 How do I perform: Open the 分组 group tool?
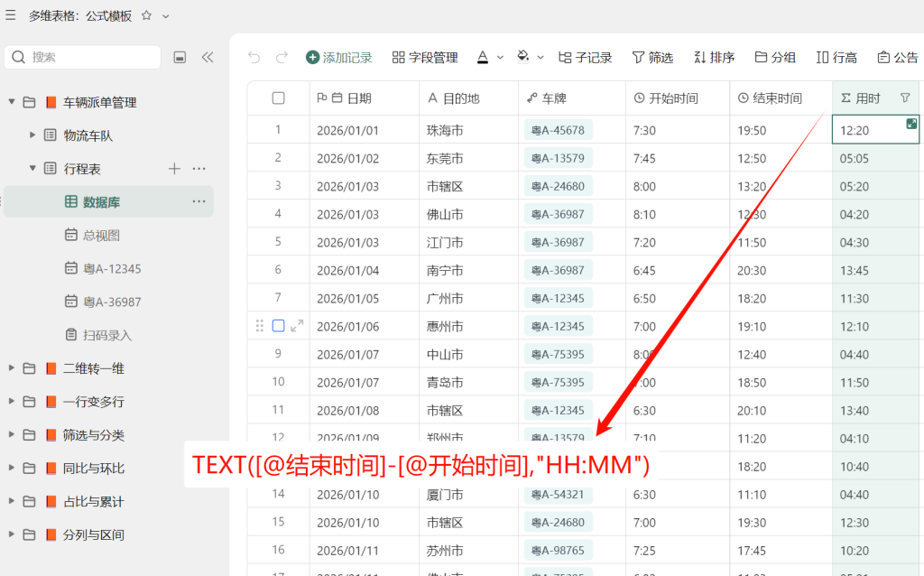pos(775,57)
